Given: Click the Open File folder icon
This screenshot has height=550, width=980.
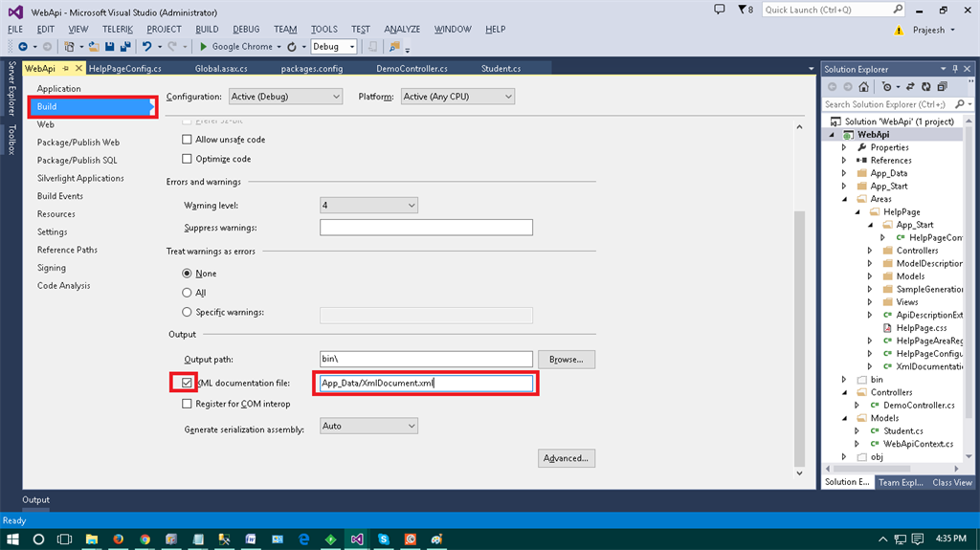Looking at the screenshot, I should pyautogui.click(x=94, y=47).
